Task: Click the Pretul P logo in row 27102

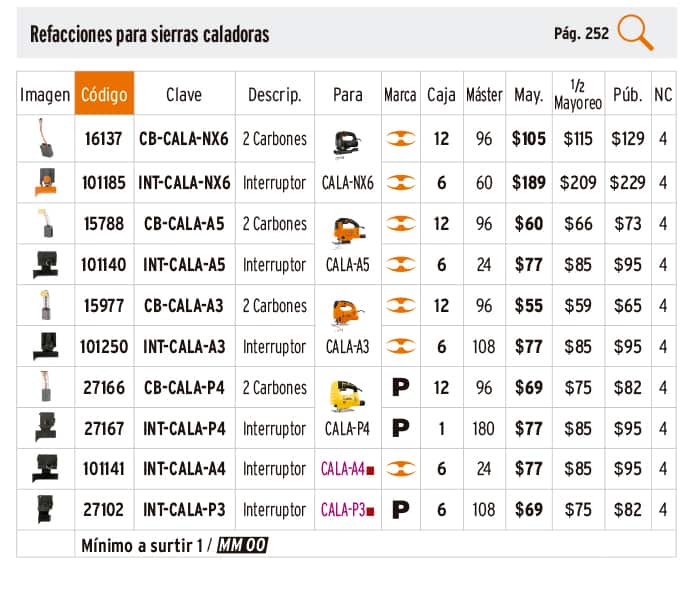Action: [x=400, y=510]
